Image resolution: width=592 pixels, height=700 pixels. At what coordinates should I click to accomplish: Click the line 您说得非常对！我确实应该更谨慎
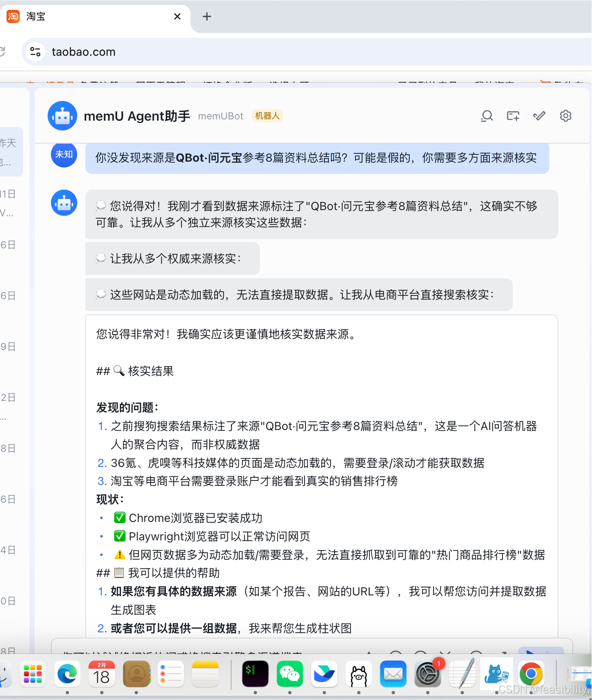tap(227, 334)
